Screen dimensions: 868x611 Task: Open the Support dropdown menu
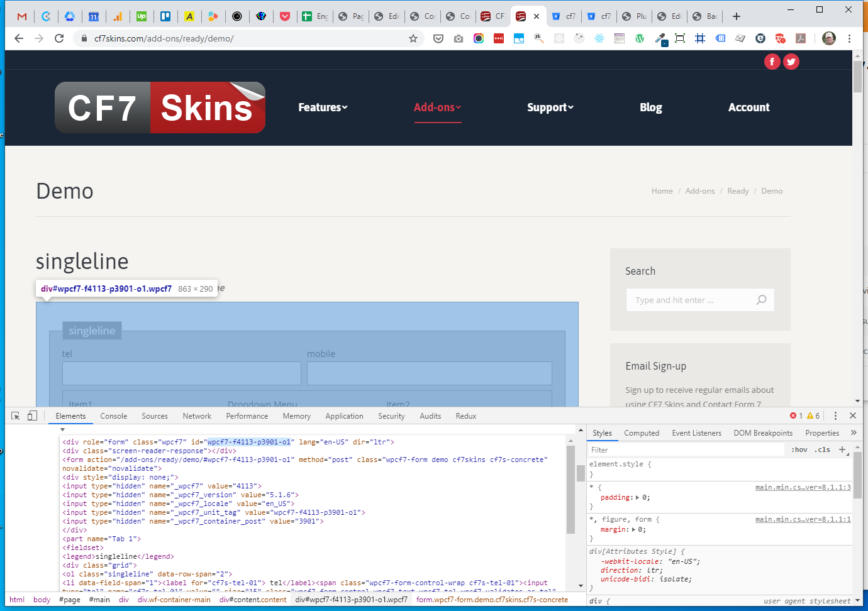tap(550, 107)
